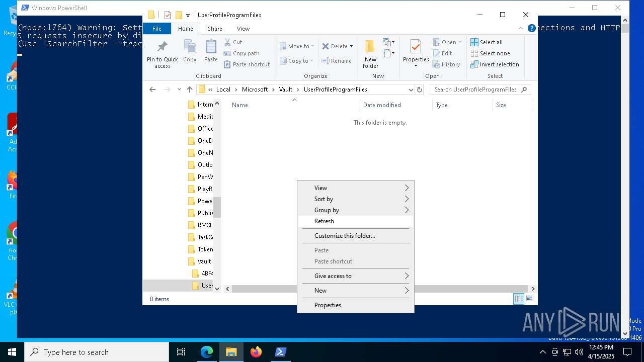644x362 pixels.
Task: Select the Vault folder in tree
Action: pyautogui.click(x=200, y=261)
